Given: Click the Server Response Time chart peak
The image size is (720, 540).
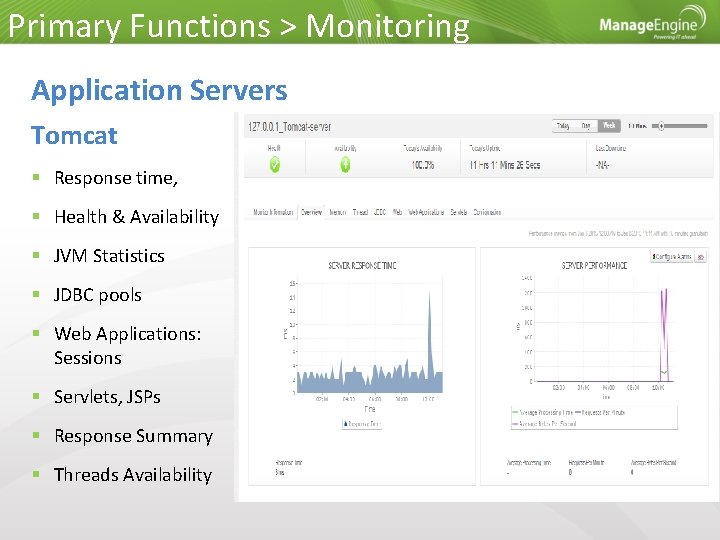Looking at the screenshot, I should point(430,294).
